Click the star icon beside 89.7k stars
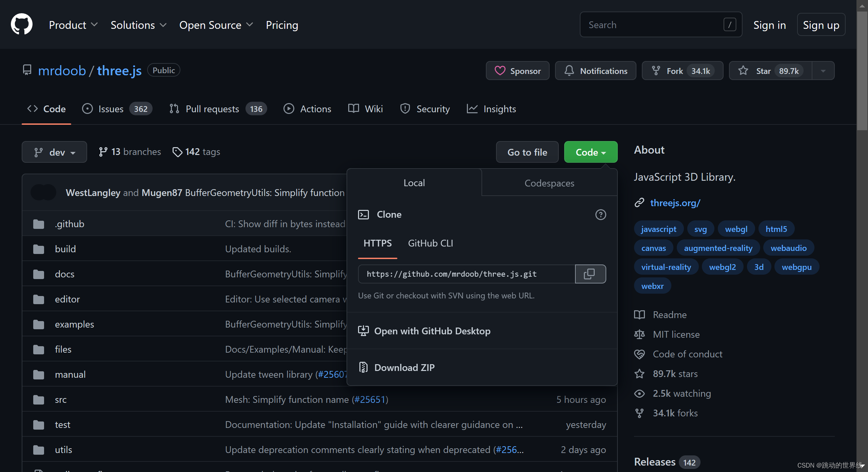 pyautogui.click(x=639, y=374)
